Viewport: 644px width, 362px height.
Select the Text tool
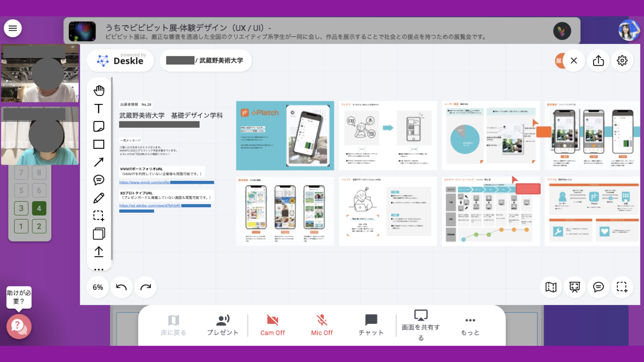pyautogui.click(x=99, y=109)
